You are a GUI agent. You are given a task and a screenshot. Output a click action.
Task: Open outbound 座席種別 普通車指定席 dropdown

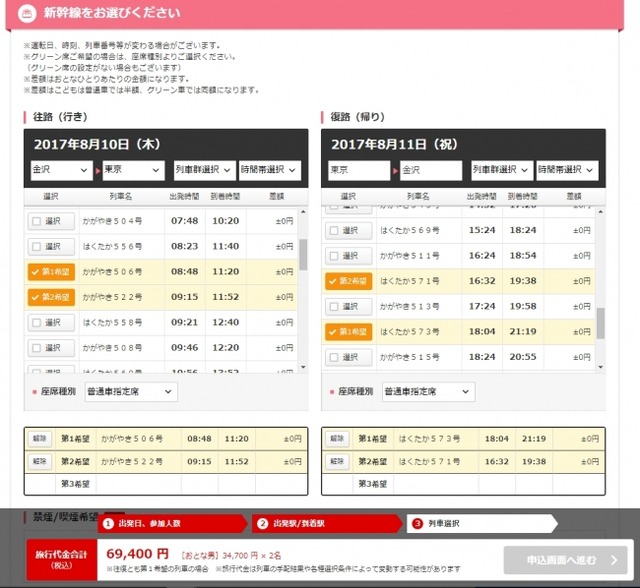point(131,392)
